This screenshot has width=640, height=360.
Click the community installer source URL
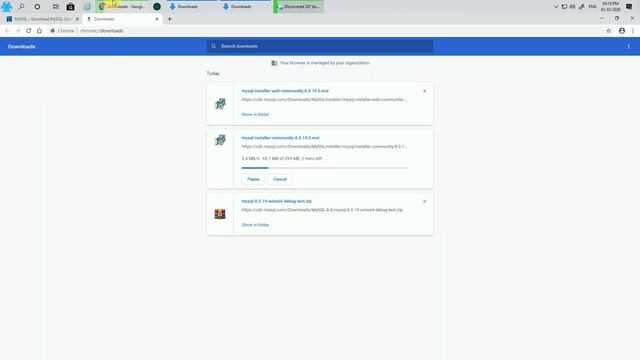[x=324, y=146]
